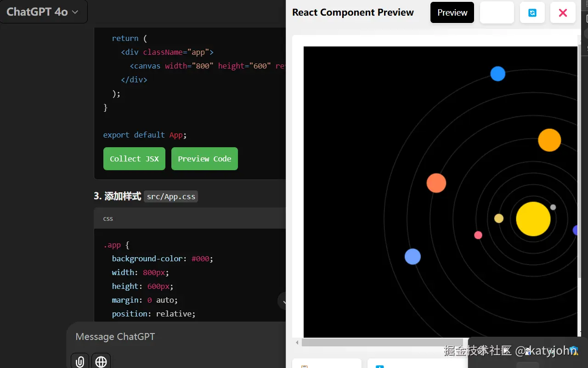Click the coral-orange planet
Image resolution: width=588 pixels, height=368 pixels.
pyautogui.click(x=436, y=183)
